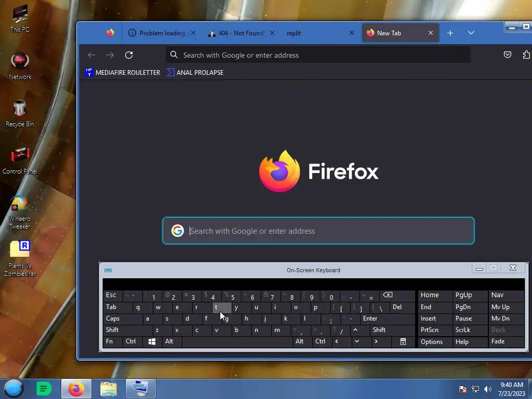Toggle Nav mode on keyboard

(x=506, y=295)
